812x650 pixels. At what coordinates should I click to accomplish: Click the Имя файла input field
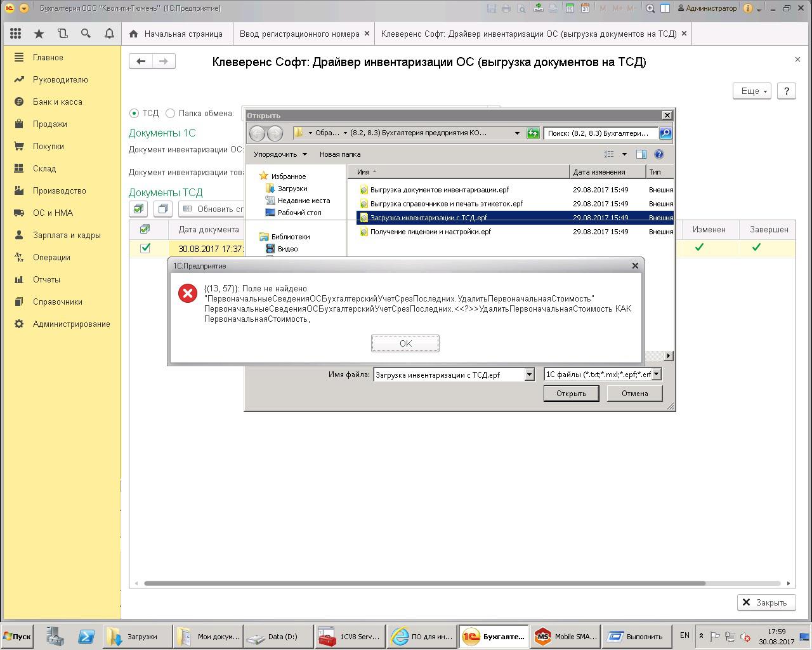[449, 375]
